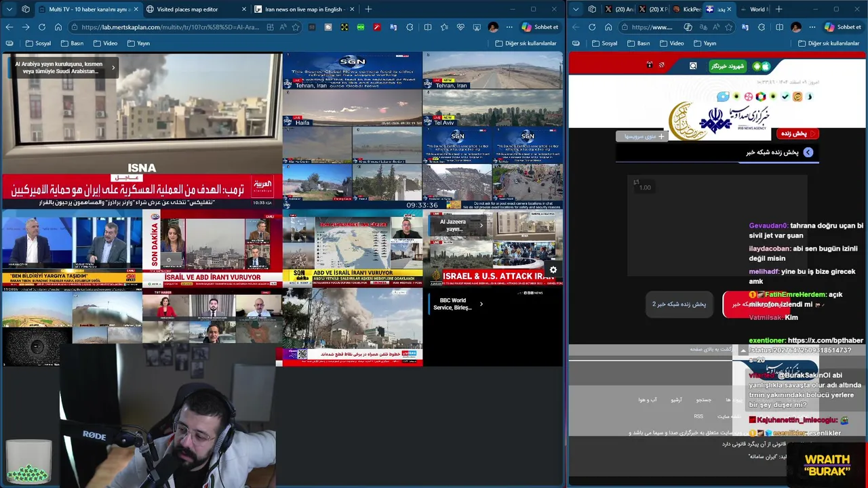The width and height of the screenshot is (868, 488).
Task: Select the Tel Aviv live camera tile
Action: click(492, 108)
